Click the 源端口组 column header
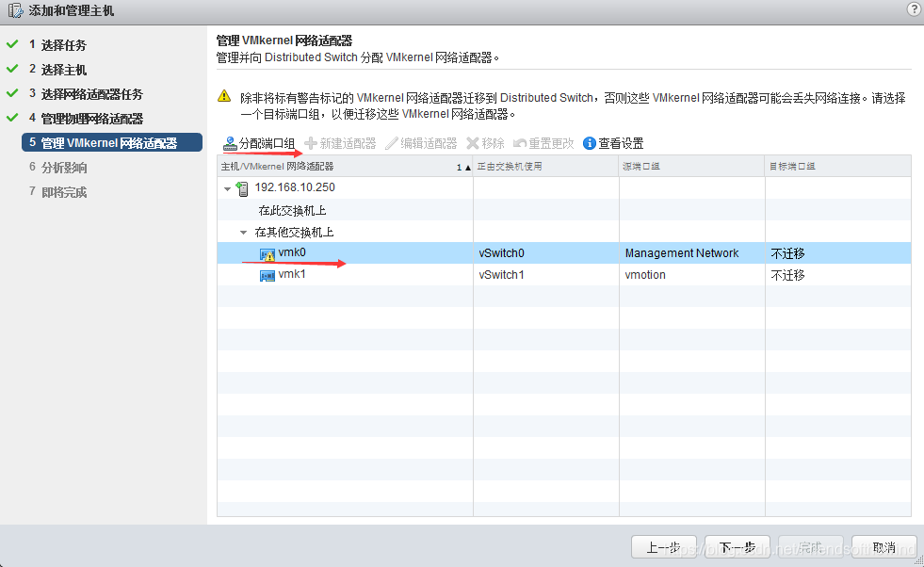 691,166
